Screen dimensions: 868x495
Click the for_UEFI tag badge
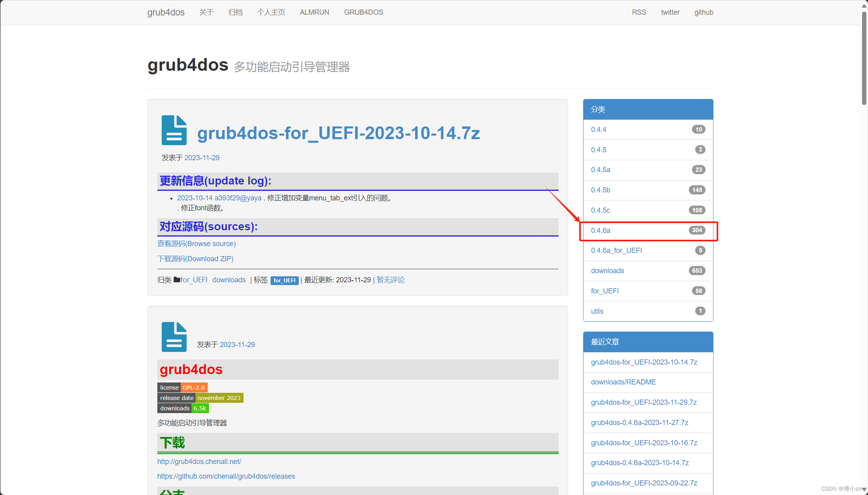coord(284,280)
